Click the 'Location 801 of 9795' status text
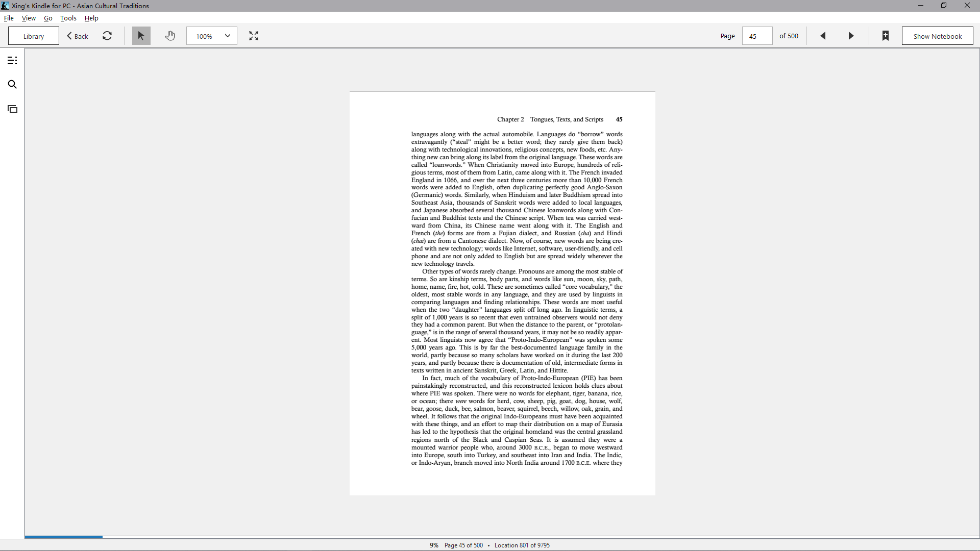Screen dimensions: 980x551 click(522, 545)
